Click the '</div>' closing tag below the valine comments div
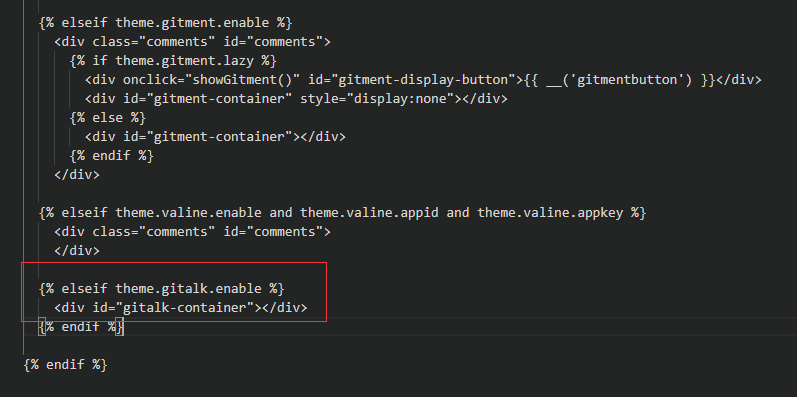Image resolution: width=797 pixels, height=397 pixels. tap(77, 251)
